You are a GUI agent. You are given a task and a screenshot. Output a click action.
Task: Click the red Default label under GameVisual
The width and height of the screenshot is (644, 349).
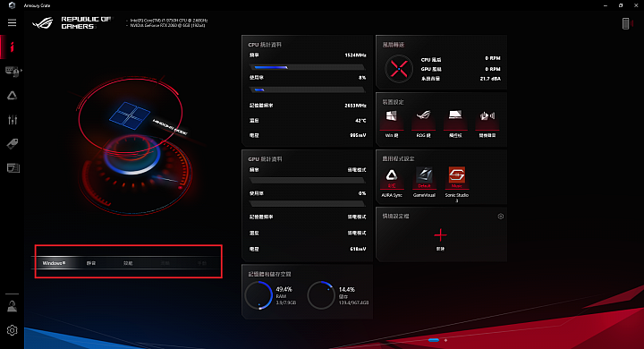(x=424, y=186)
